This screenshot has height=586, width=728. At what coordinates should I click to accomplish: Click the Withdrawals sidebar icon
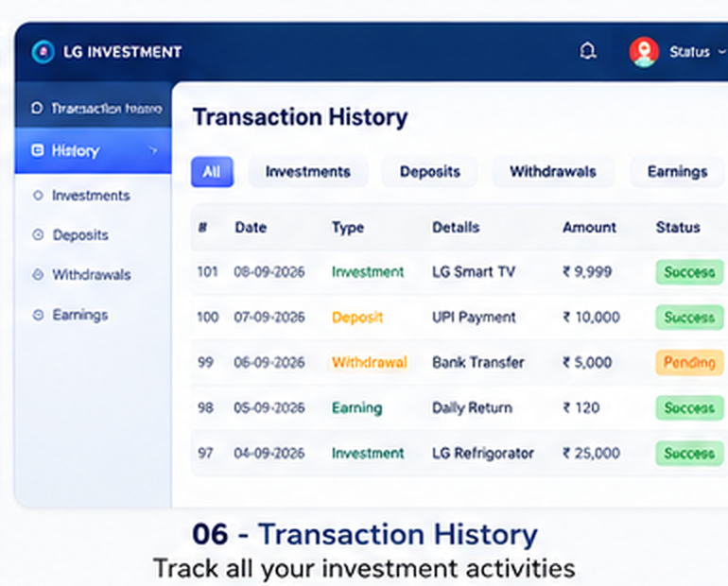coord(38,275)
